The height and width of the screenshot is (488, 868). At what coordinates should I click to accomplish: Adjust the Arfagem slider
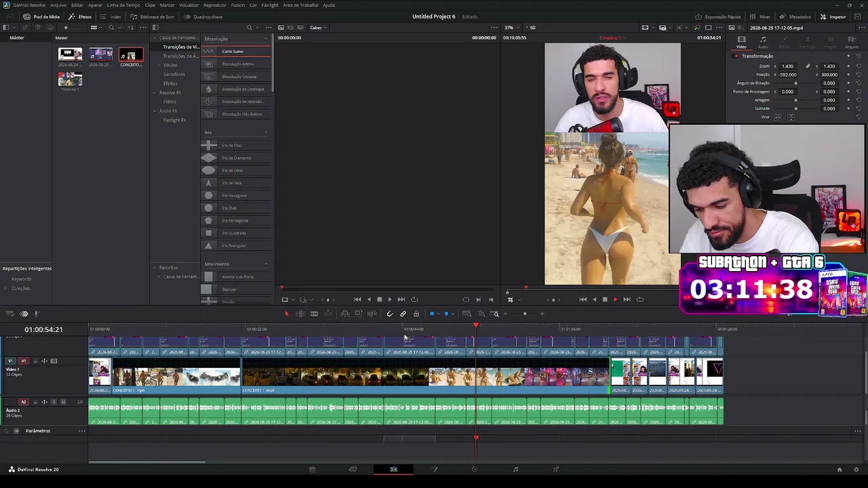coord(795,100)
